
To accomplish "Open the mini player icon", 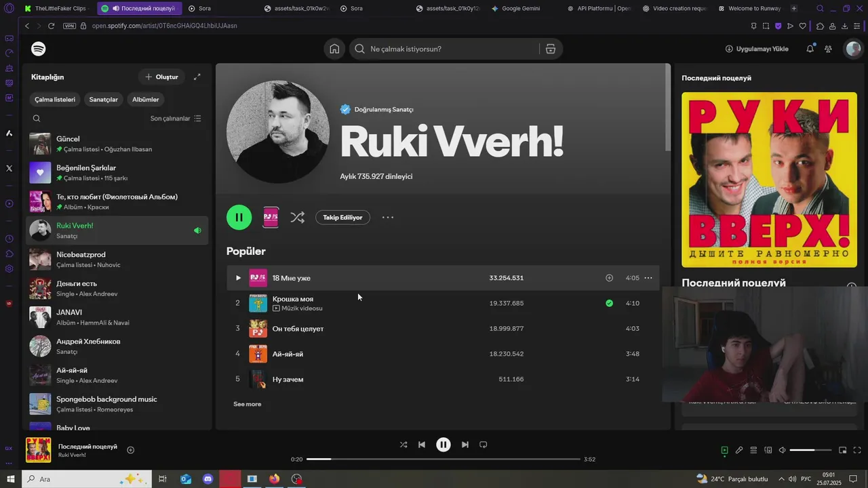I will 843,450.
